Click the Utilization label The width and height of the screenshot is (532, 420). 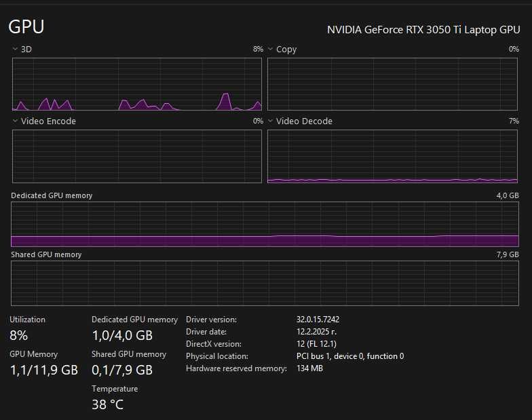coord(27,320)
